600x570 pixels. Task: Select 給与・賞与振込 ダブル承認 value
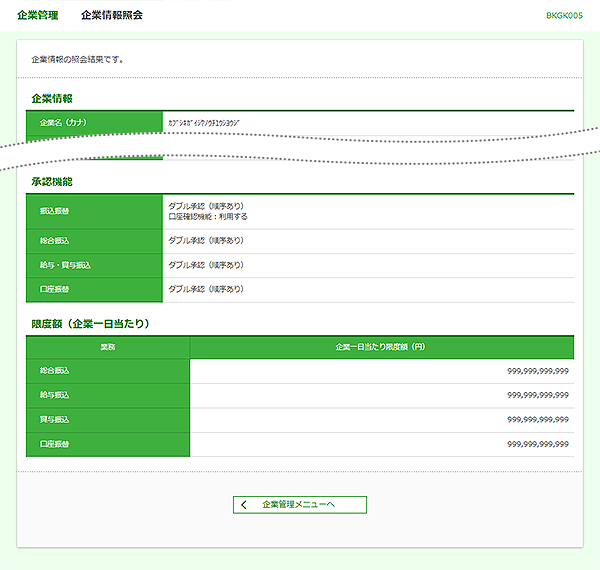coord(206,265)
